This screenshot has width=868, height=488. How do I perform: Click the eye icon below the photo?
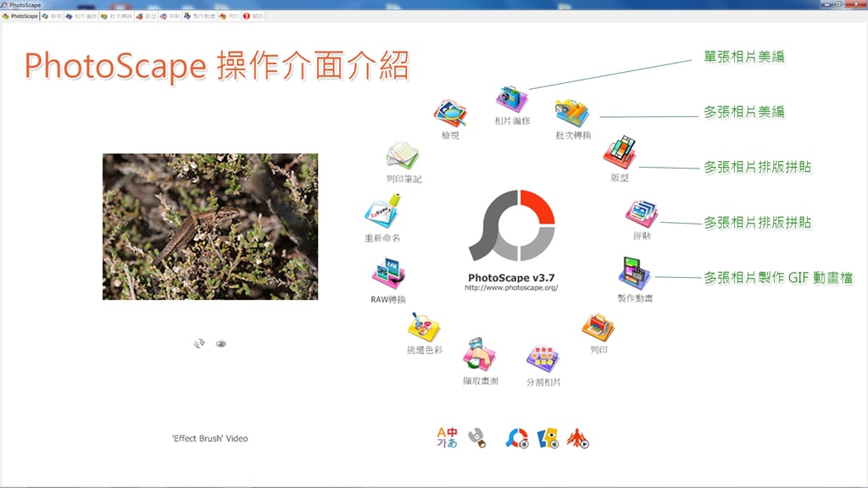click(x=221, y=344)
